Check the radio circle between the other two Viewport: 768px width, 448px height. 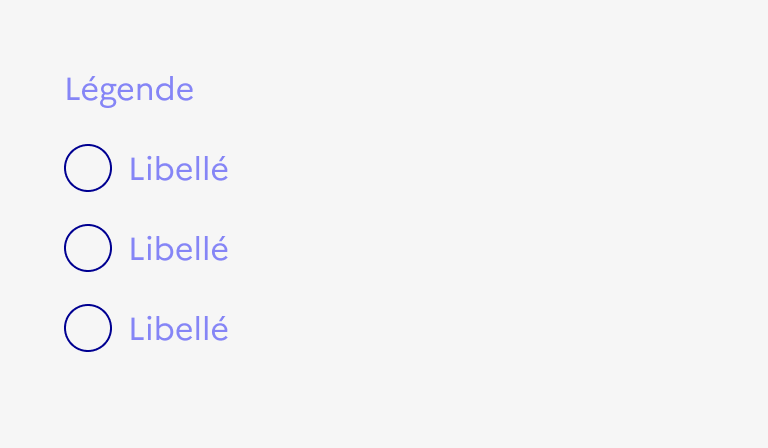pos(88,248)
